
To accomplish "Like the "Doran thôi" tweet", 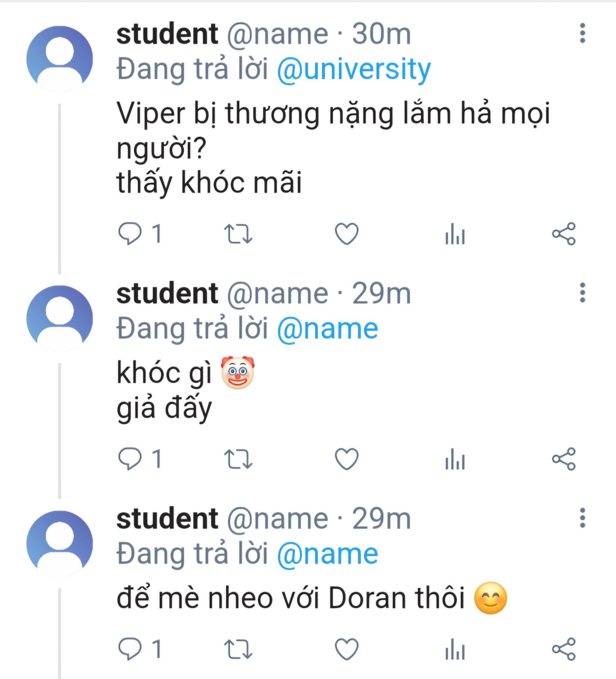I will tap(347, 649).
